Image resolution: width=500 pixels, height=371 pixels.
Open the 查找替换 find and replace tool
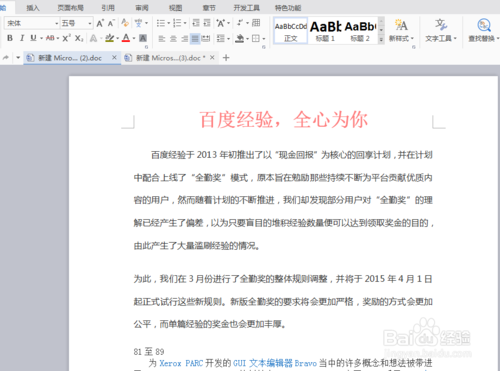point(483,31)
